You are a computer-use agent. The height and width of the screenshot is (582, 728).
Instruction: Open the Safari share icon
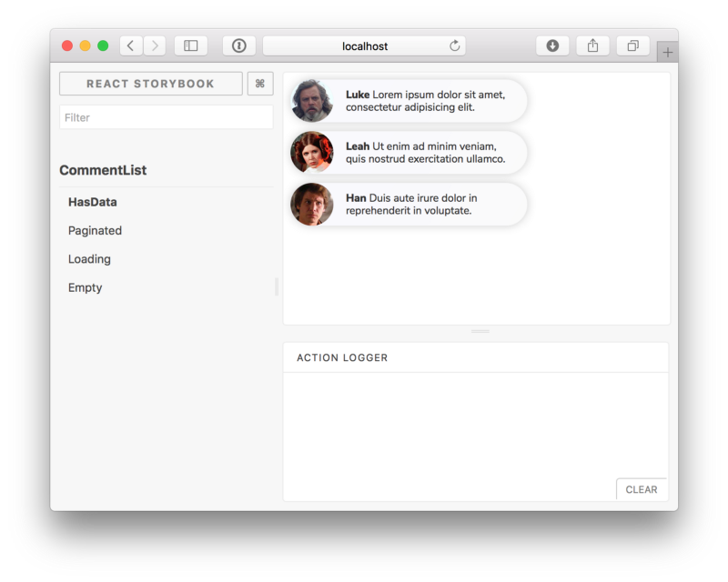pyautogui.click(x=593, y=46)
